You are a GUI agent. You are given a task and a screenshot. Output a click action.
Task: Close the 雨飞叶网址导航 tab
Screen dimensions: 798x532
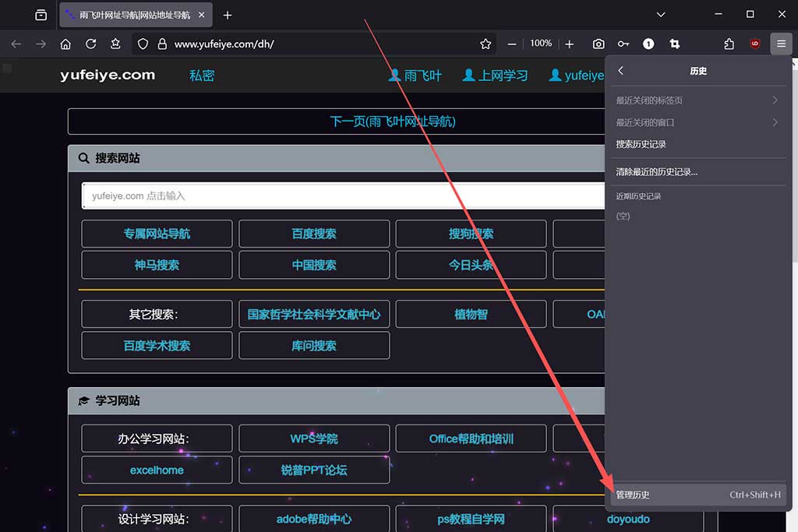(x=202, y=16)
